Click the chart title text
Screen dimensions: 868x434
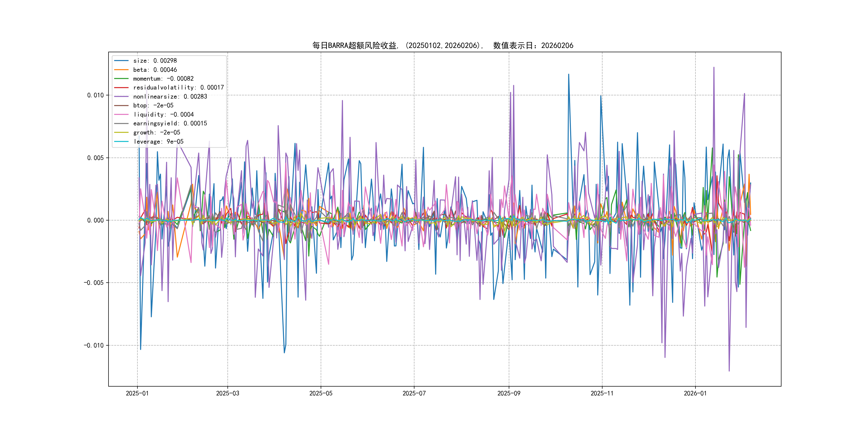[442, 46]
